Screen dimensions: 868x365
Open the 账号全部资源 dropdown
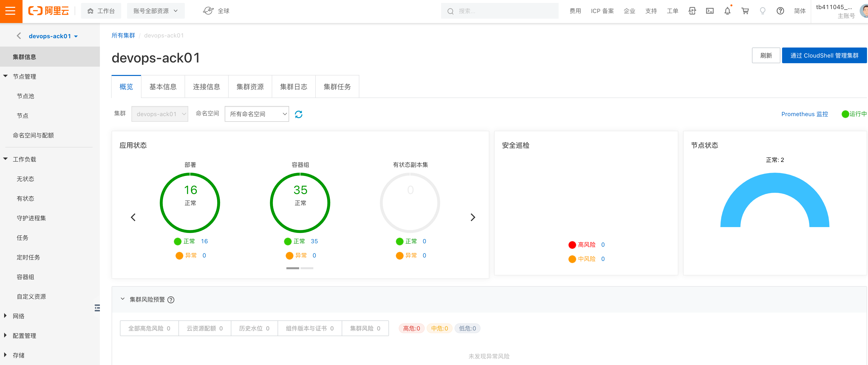(155, 11)
